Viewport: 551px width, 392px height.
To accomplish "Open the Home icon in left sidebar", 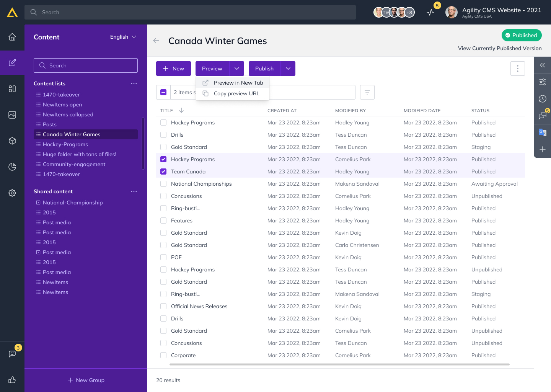I will pyautogui.click(x=12, y=37).
